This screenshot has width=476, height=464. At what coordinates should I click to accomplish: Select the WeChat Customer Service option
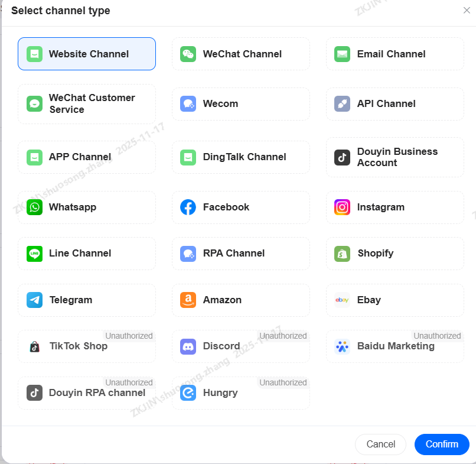[87, 104]
